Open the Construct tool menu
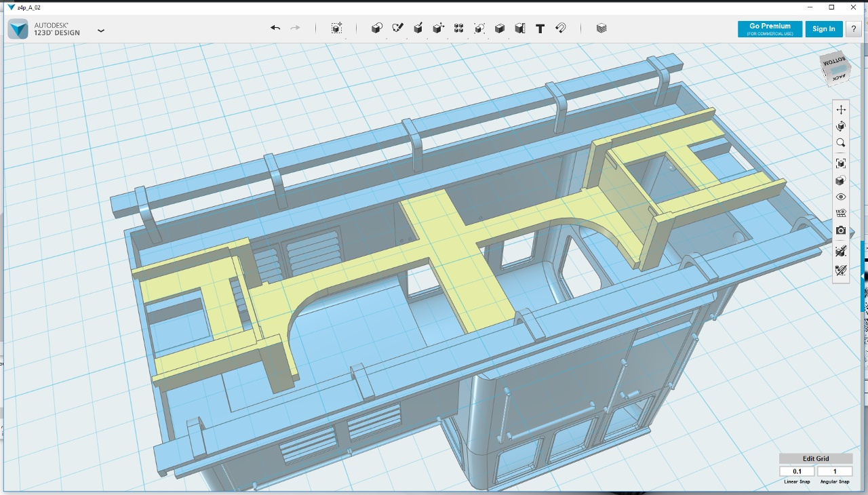The width and height of the screenshot is (868, 495). [418, 28]
